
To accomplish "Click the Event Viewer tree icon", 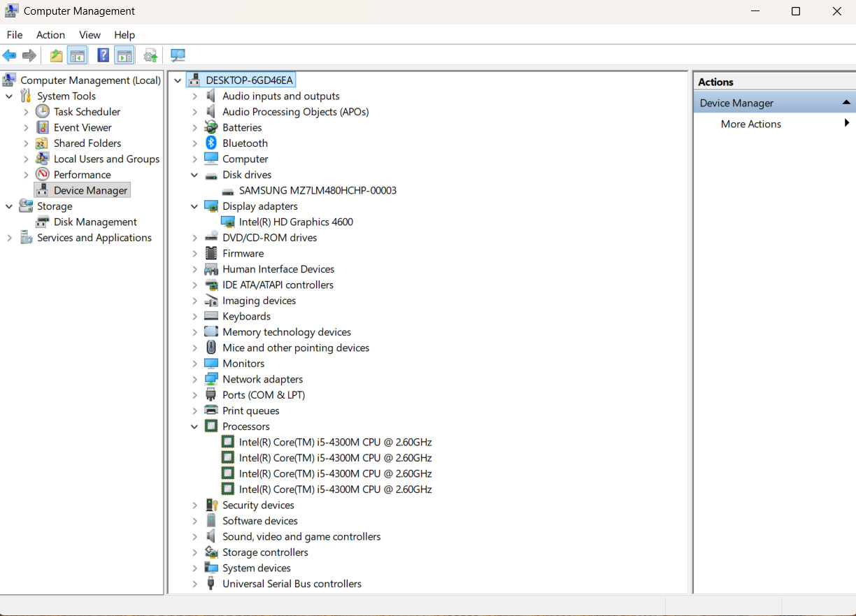I will point(43,127).
